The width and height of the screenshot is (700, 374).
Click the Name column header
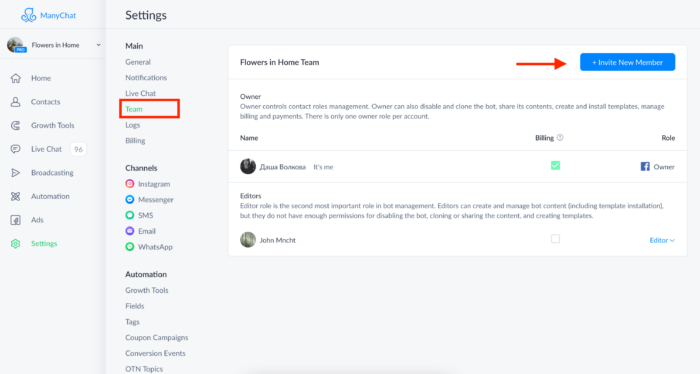pyautogui.click(x=249, y=138)
